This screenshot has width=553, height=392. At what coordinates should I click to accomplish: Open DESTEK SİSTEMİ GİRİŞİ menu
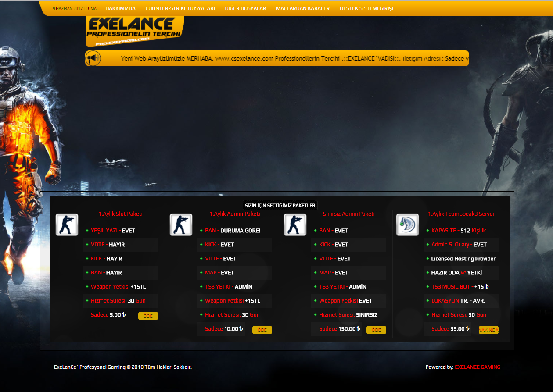click(366, 8)
